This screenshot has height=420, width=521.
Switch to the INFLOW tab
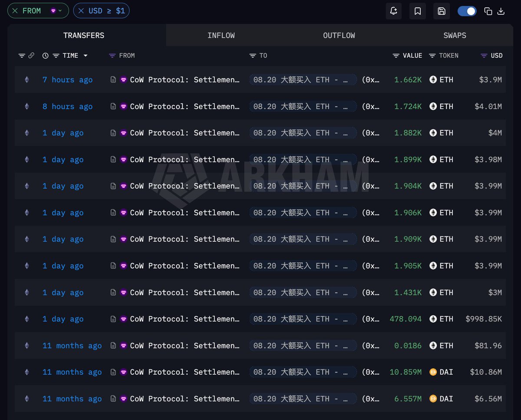(221, 36)
